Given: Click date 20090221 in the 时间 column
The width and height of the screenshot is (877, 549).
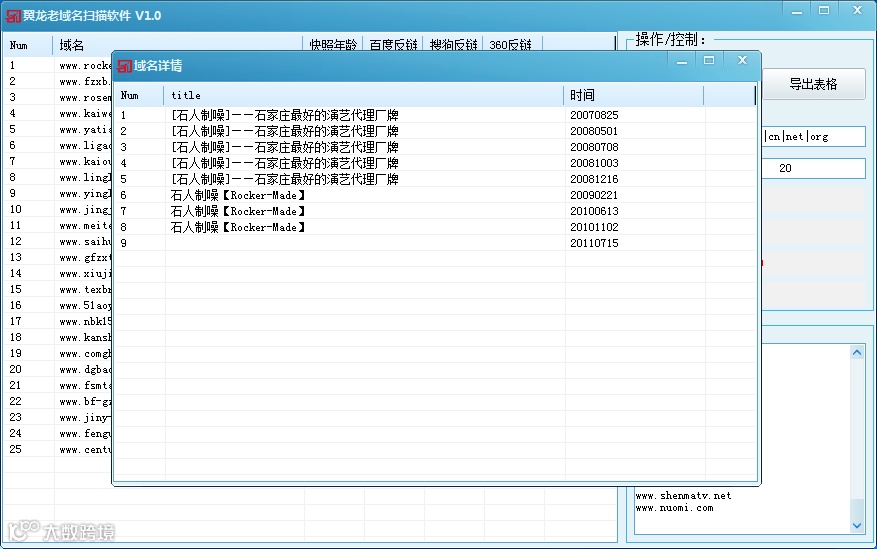Looking at the screenshot, I should tap(594, 195).
